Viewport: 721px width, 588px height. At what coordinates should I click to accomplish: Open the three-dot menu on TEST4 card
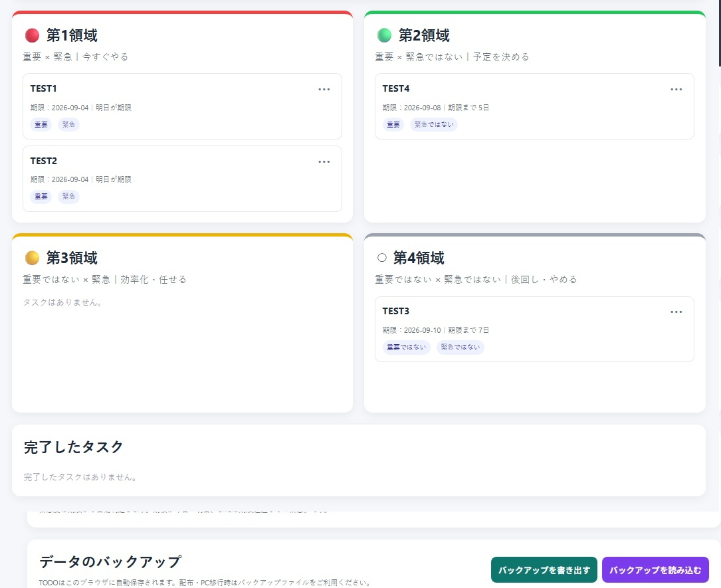(x=676, y=89)
